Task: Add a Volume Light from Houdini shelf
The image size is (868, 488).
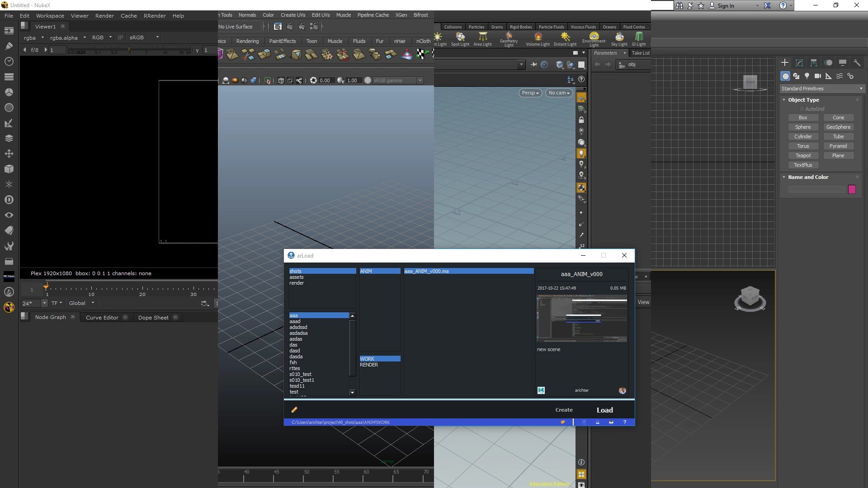Action: 538,39
